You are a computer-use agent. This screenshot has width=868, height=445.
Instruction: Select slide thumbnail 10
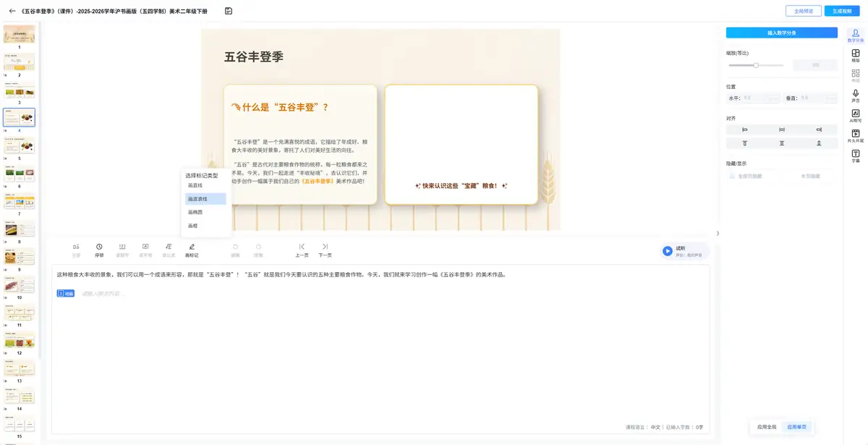[19, 284]
